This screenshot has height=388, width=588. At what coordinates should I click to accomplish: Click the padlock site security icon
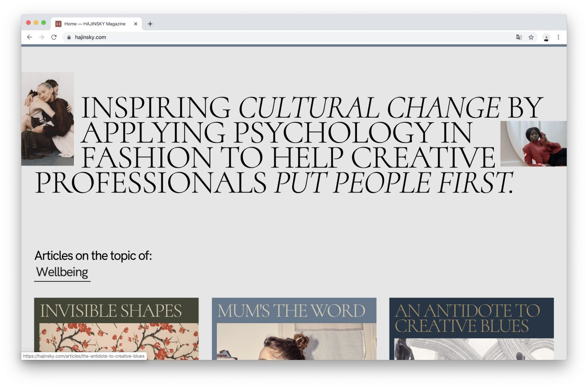pos(69,37)
